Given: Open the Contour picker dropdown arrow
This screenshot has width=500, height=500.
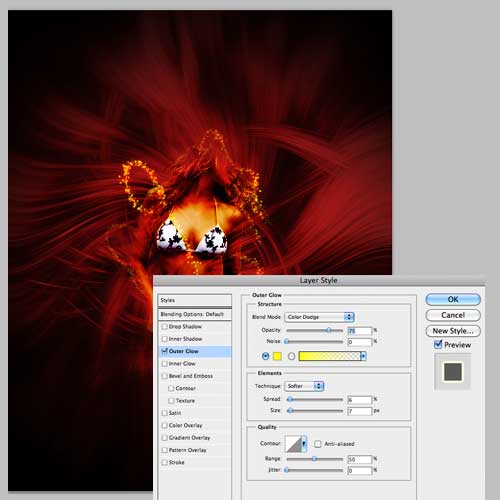Looking at the screenshot, I should click(304, 444).
